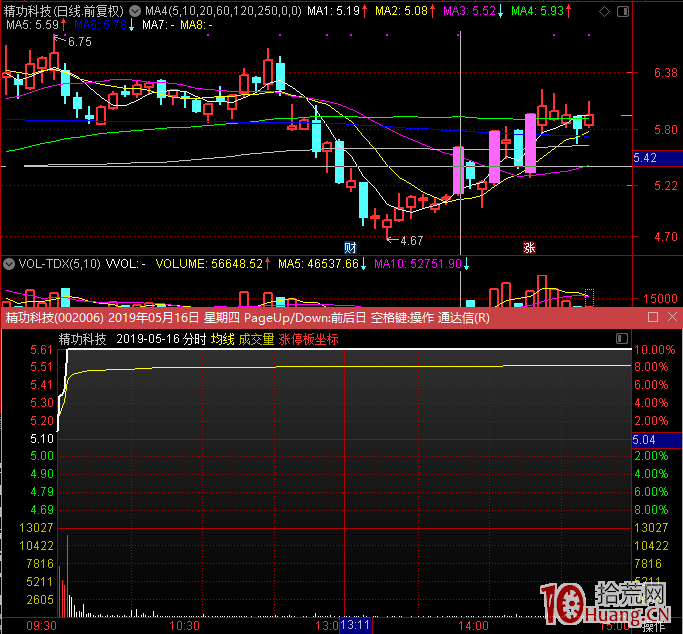
Task: Click the MA6: 5.78 indicator value
Action: [x=104, y=25]
